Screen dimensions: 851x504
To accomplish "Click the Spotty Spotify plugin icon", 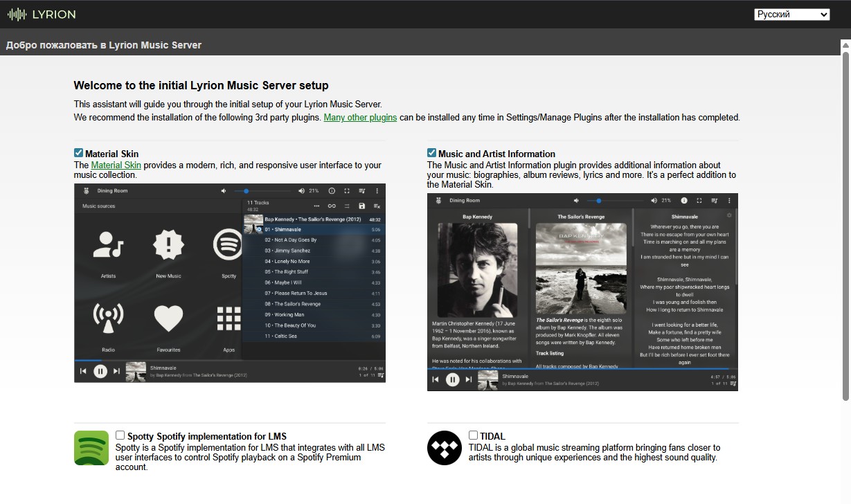I will point(91,448).
